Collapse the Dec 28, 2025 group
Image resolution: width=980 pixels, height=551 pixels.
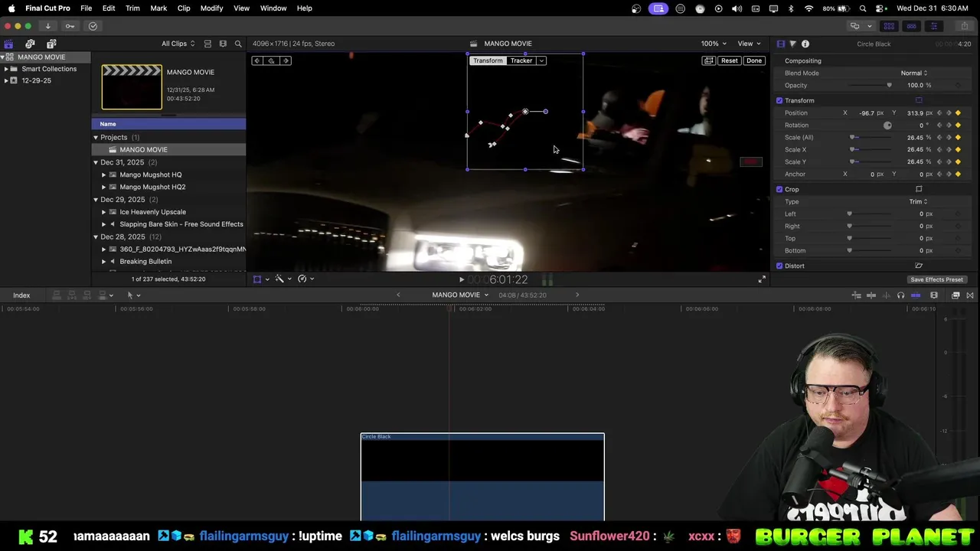click(x=96, y=237)
